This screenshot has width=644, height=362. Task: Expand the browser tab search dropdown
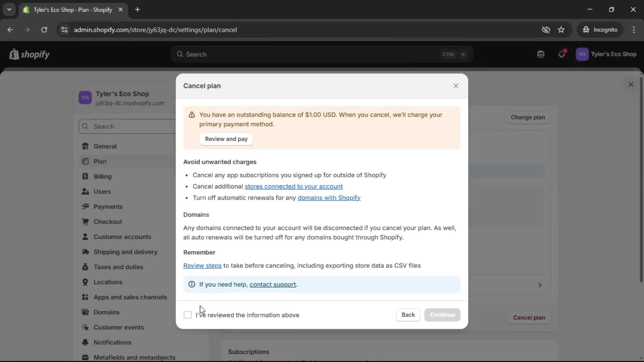point(9,9)
